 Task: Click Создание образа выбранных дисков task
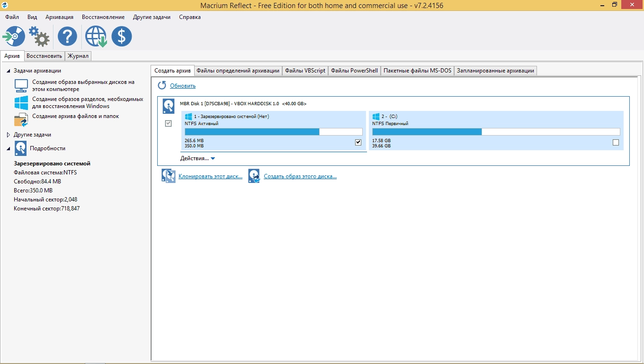(x=83, y=85)
